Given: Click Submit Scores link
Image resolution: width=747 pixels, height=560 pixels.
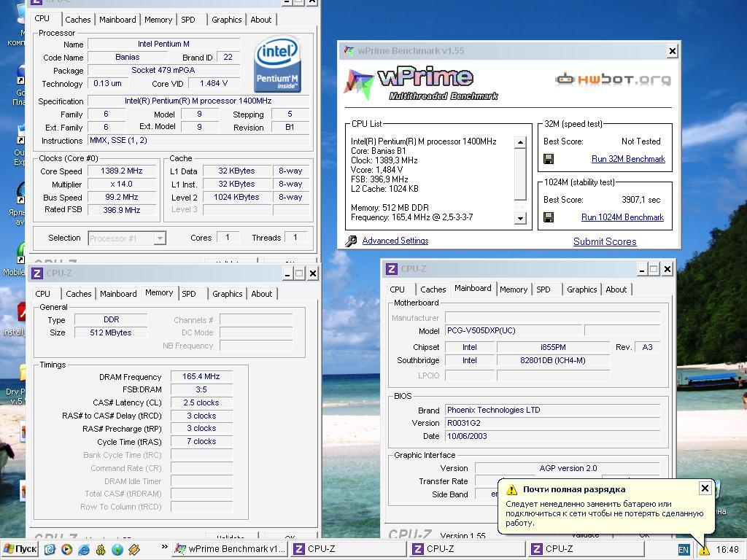Looking at the screenshot, I should coord(605,242).
